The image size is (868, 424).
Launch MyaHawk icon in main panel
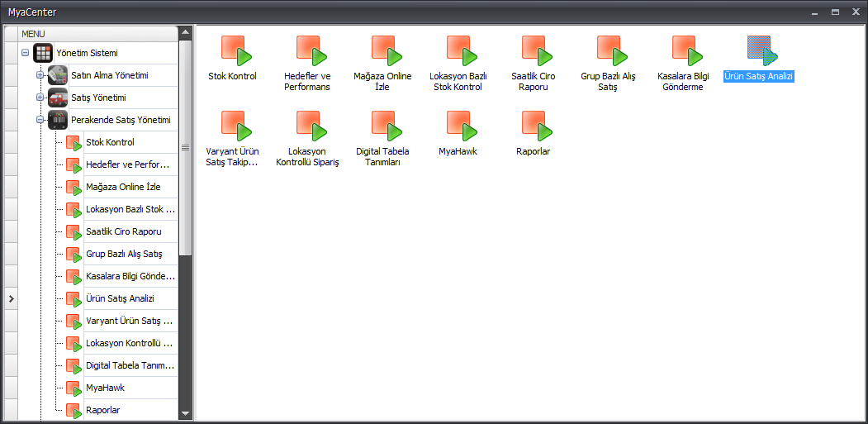tap(462, 126)
